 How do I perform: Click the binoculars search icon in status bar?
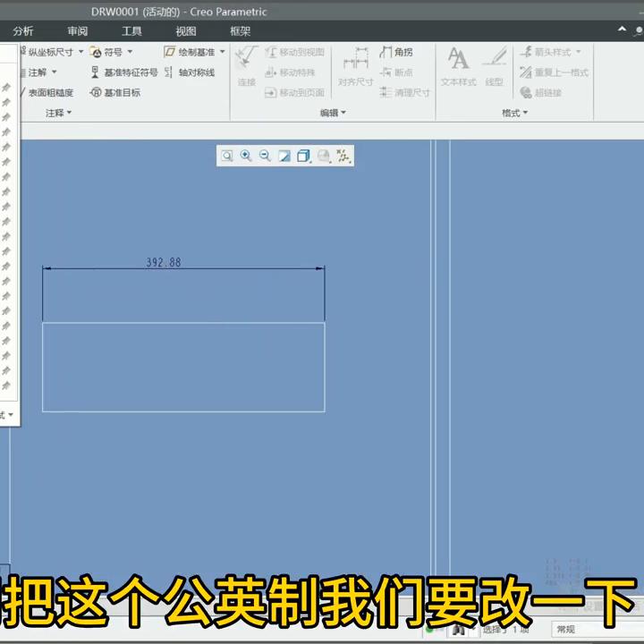[458, 629]
